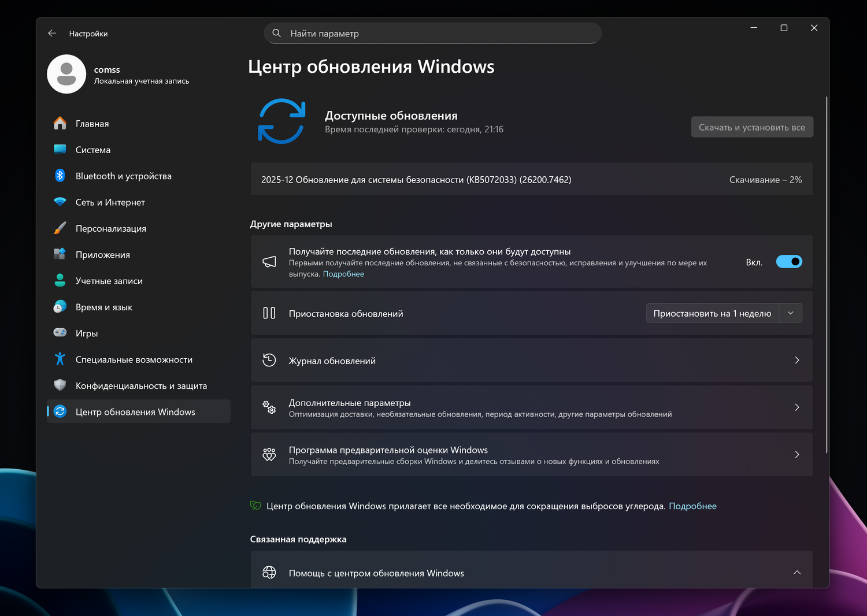The width and height of the screenshot is (867, 616).
Task: Click the globe help icon under Связанная поддержка
Action: [269, 573]
